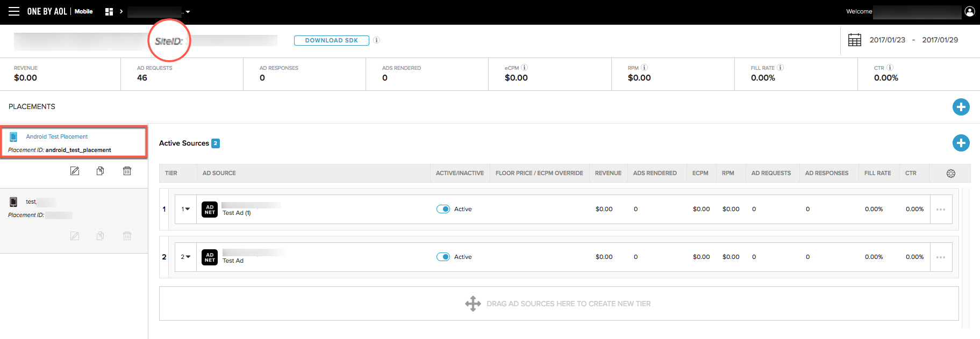980x339 pixels.
Task: Change tier dropdown for Test Ad row
Action: tap(185, 257)
